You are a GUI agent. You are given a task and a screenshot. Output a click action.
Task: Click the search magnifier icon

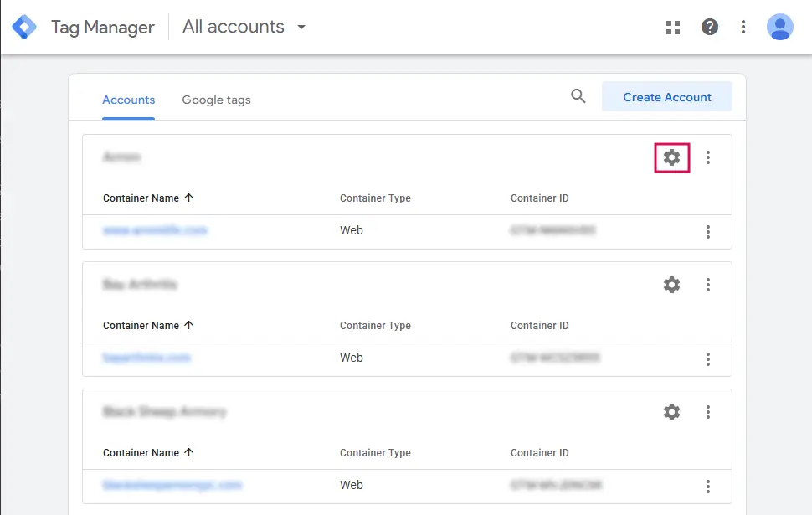click(578, 95)
